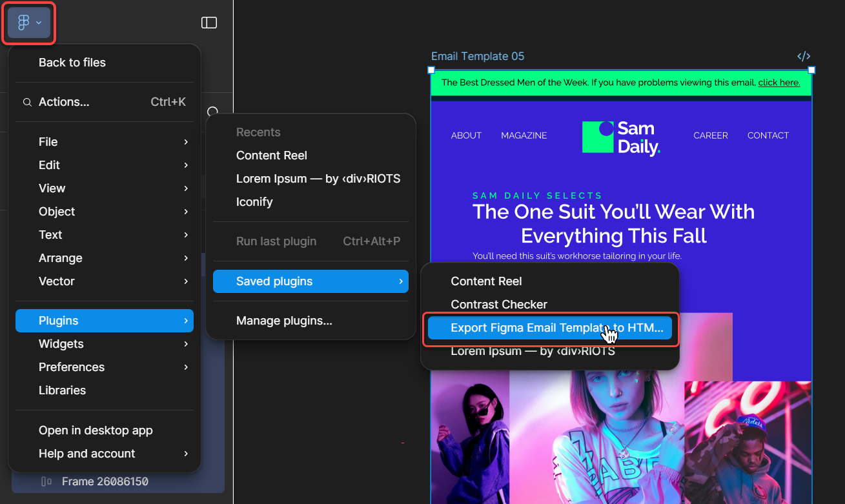Click the 'click here' link in banner

click(779, 83)
